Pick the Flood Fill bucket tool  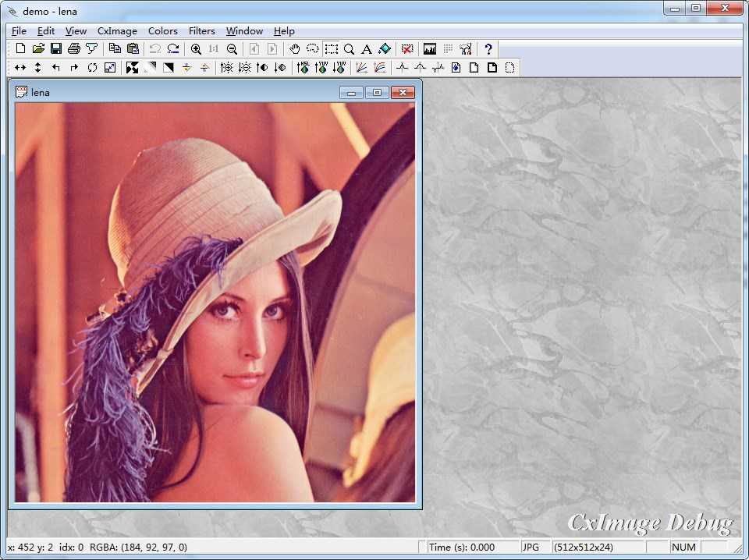[x=384, y=49]
